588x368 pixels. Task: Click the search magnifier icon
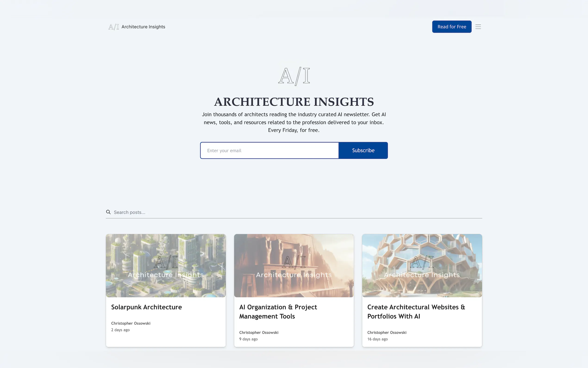pos(108,212)
